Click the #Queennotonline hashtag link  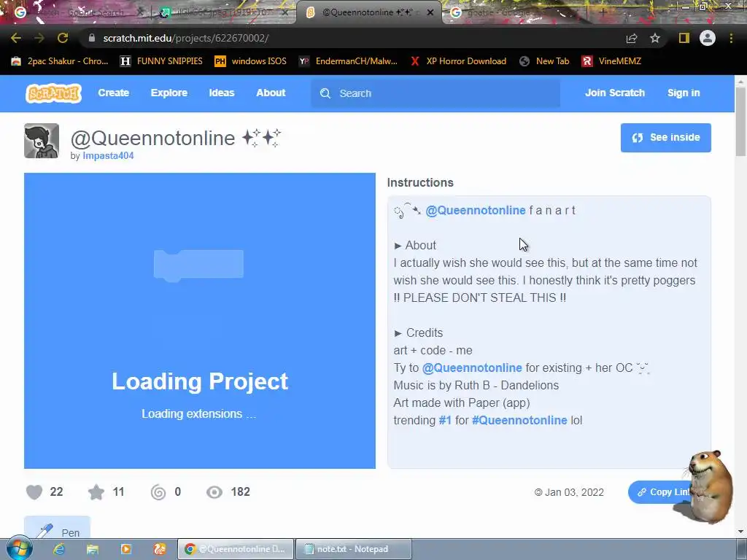[x=519, y=421]
